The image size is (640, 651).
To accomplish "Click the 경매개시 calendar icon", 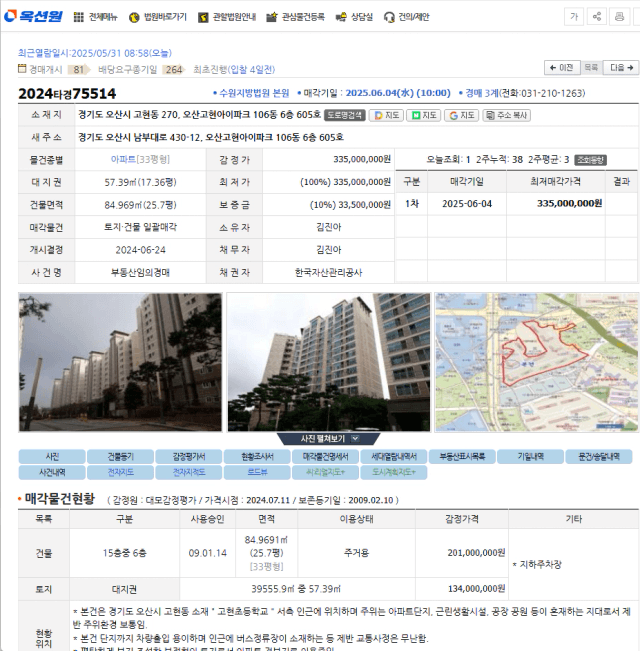I will (22, 69).
